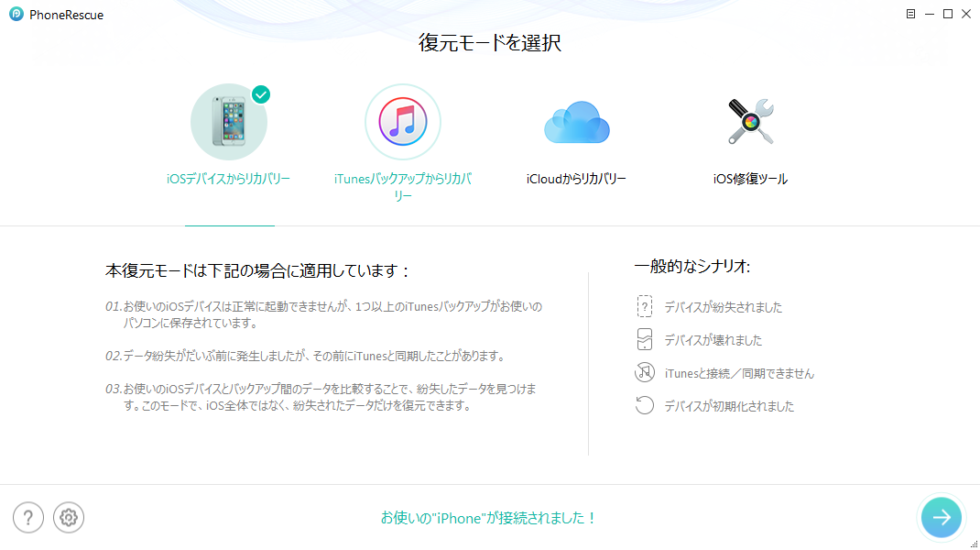
Task: Click the '本復元モードは下記の場合に適用しています' heading
Action: (x=257, y=270)
